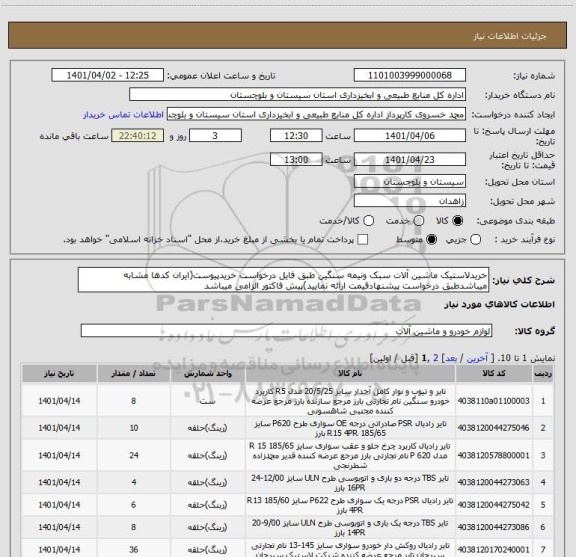
Task: Click quantity 24 in row 3
Action: [x=134, y=455]
